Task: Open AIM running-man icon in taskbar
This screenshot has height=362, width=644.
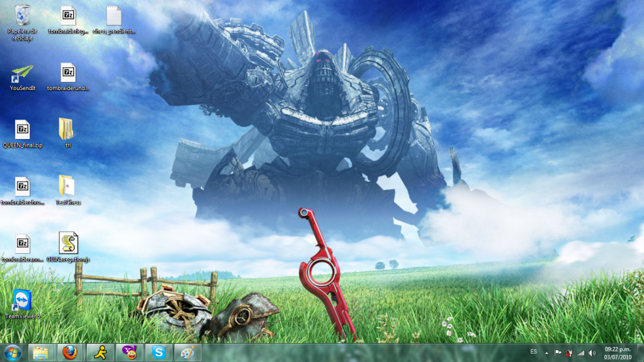Action: click(x=99, y=352)
